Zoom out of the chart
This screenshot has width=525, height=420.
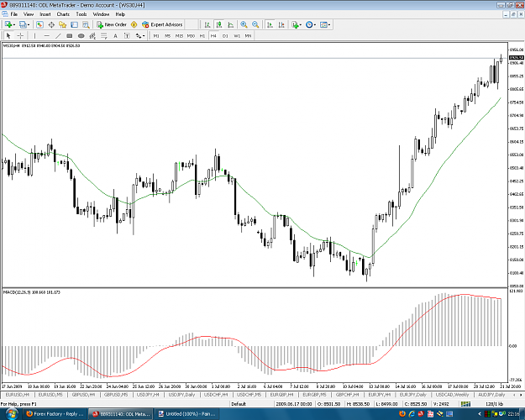[255, 24]
